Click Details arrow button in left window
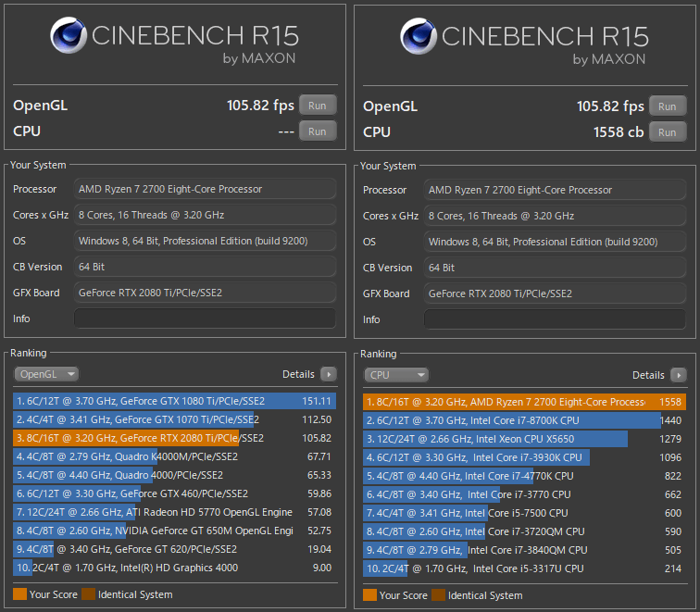 point(329,374)
